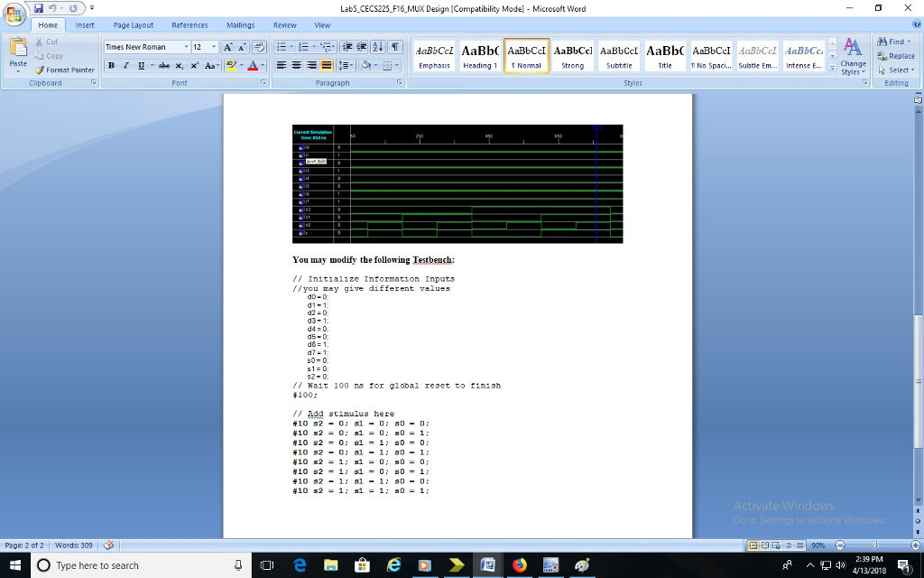Click the Grow Font button
Screen dimensions: 924x578
227,46
